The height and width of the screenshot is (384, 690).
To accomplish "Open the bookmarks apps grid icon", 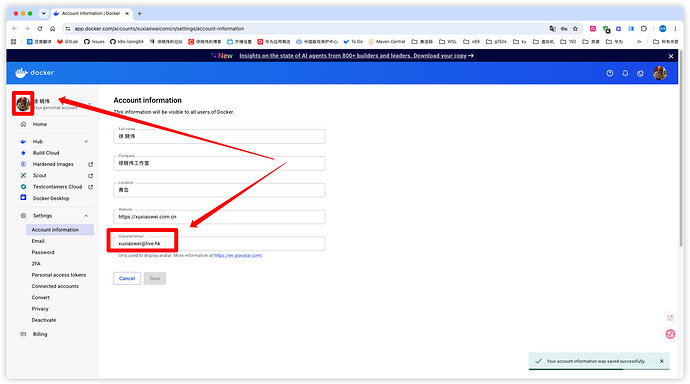I will [x=14, y=42].
